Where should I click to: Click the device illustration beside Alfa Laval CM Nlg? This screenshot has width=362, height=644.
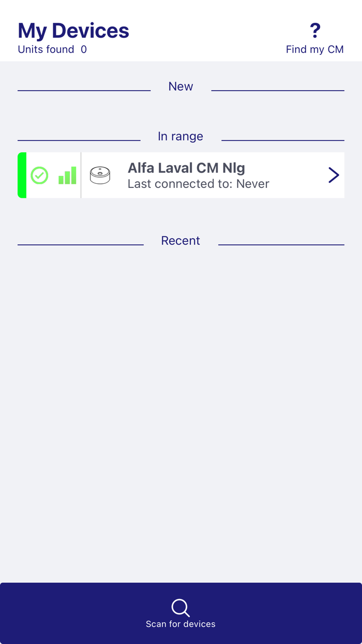pos(100,175)
